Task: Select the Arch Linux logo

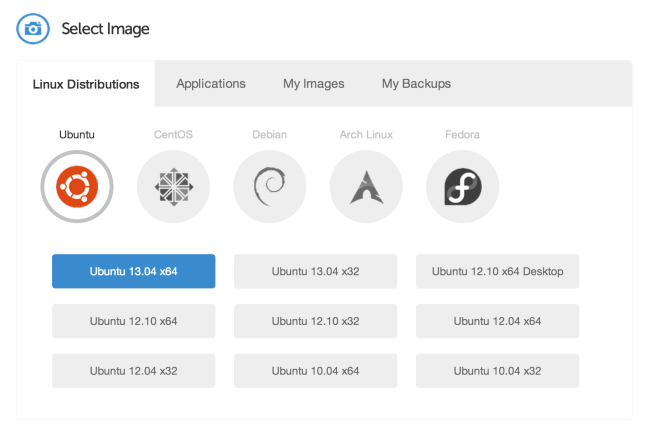Action: coord(366,186)
